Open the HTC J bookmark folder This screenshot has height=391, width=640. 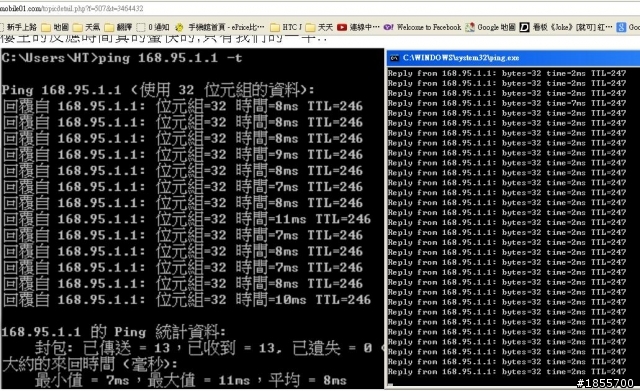(x=286, y=27)
